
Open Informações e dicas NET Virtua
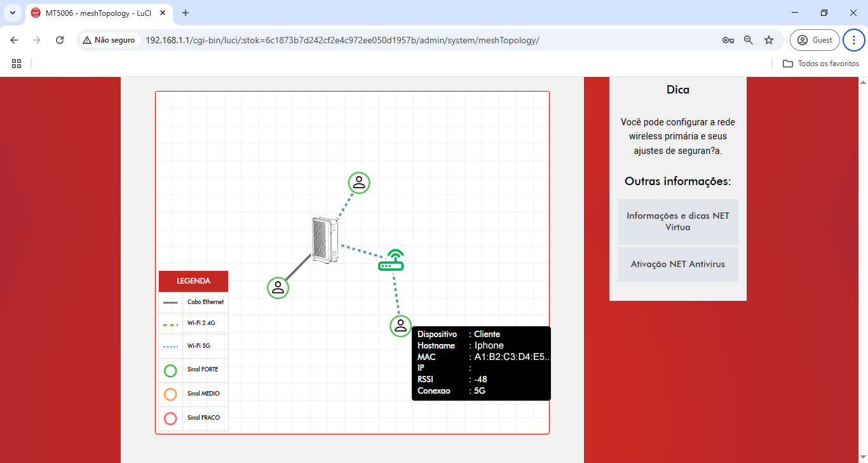[678, 221]
